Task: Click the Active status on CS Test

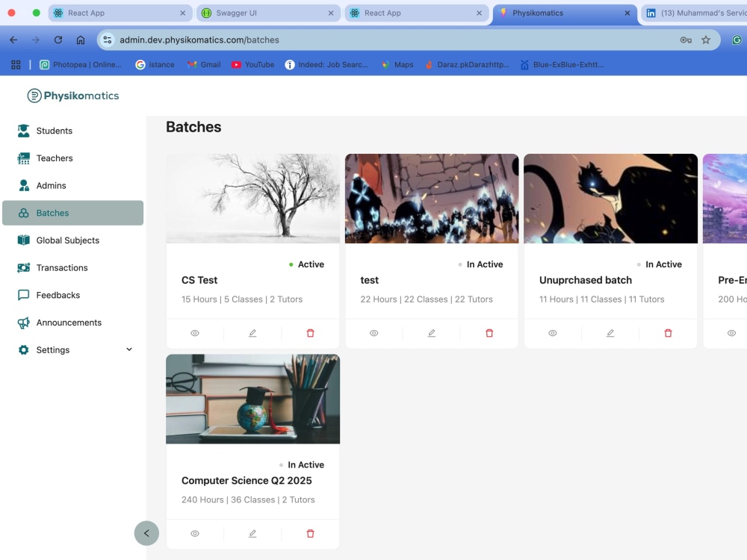Action: (x=306, y=264)
